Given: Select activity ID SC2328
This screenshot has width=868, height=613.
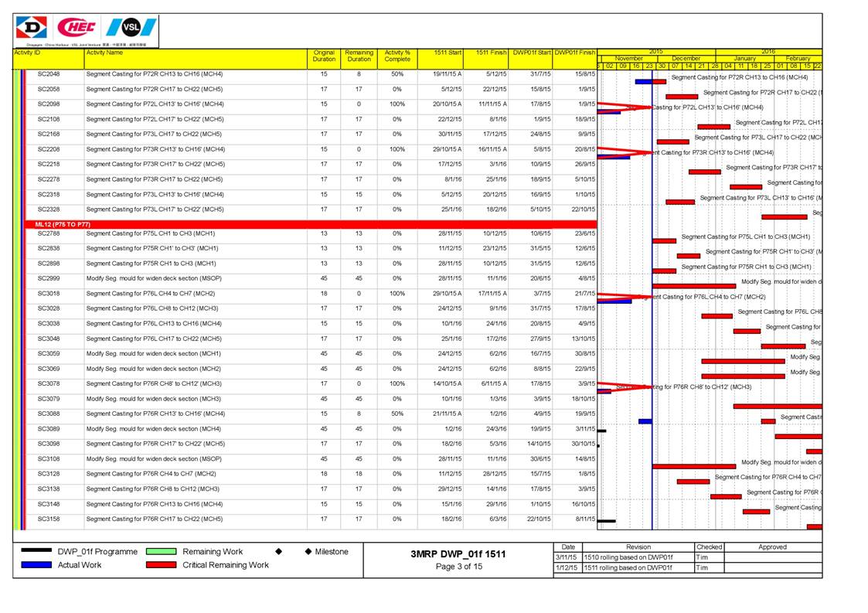Looking at the screenshot, I should coord(49,209).
